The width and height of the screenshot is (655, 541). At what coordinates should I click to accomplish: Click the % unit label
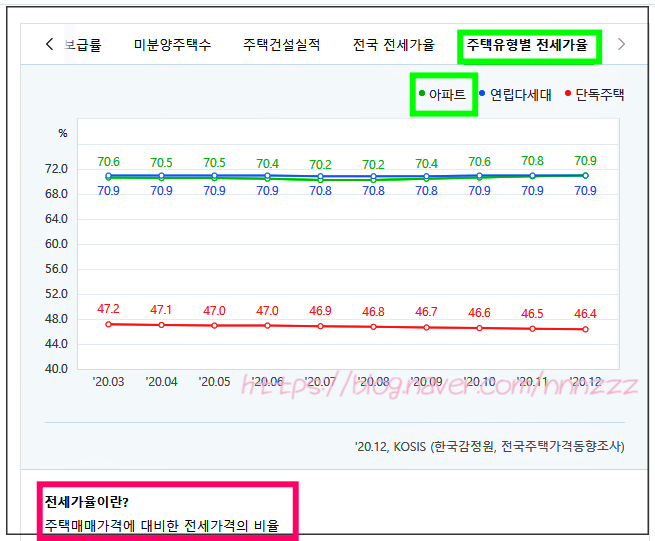[x=63, y=133]
